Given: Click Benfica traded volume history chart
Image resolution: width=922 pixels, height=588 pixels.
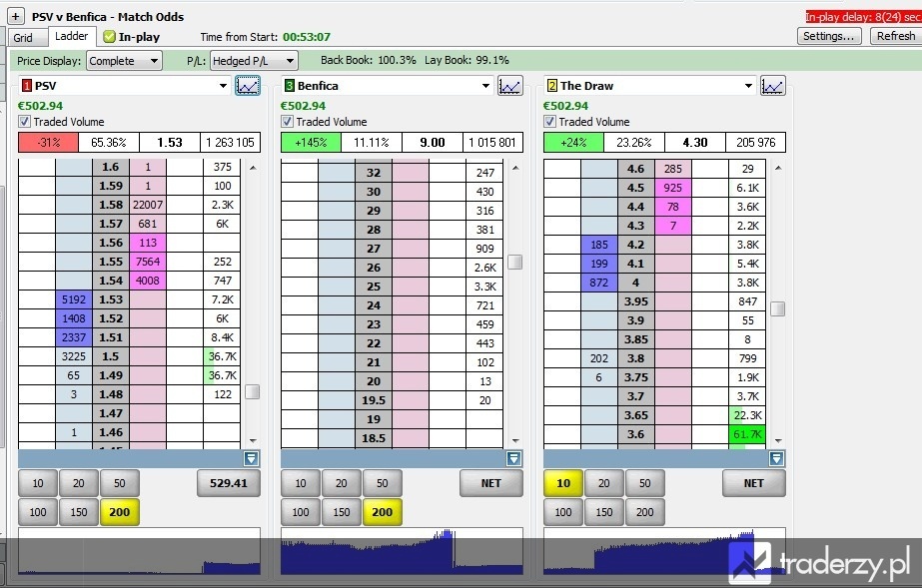Looking at the screenshot, I should 403,552.
